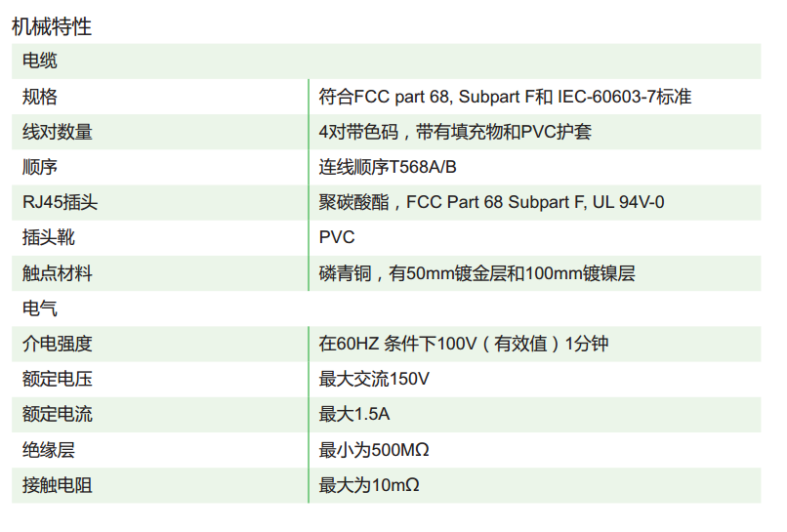The width and height of the screenshot is (787, 532).
Task: Click the 规格 label cell
Action: point(40,97)
